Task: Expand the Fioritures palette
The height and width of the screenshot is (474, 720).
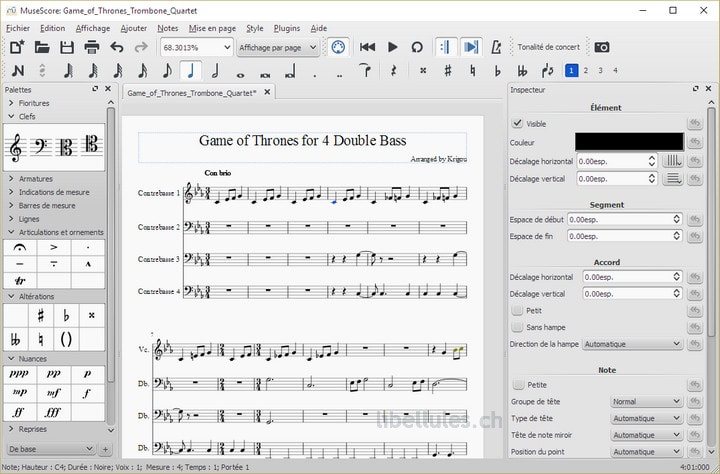Action: [11, 103]
